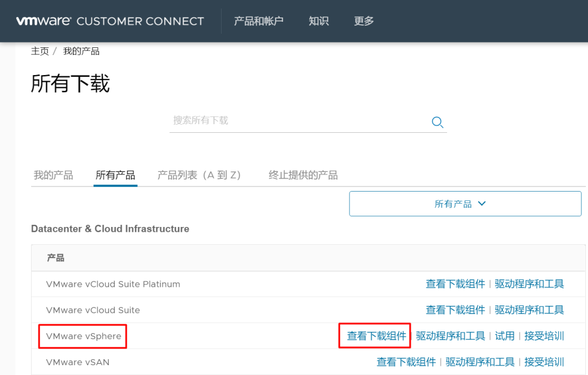Click 驱动程序和工具 for VMware vSAN
Image resolution: width=588 pixels, height=375 pixels.
pyautogui.click(x=480, y=362)
